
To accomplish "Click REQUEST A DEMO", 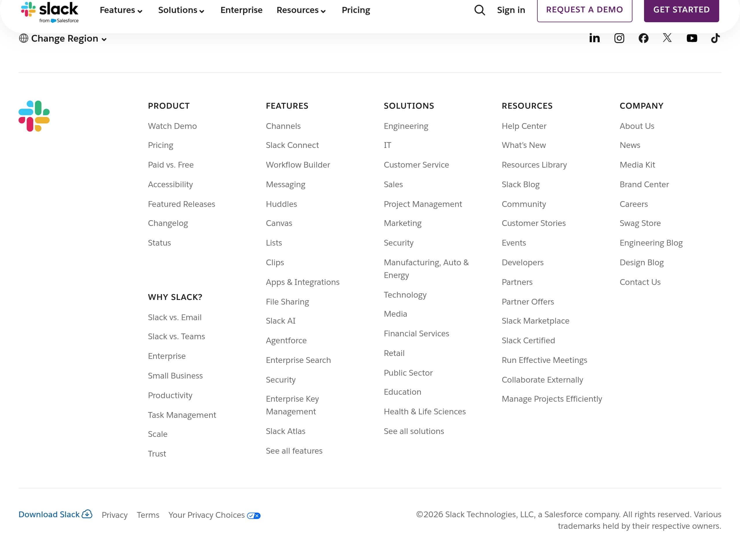I will point(584,10).
